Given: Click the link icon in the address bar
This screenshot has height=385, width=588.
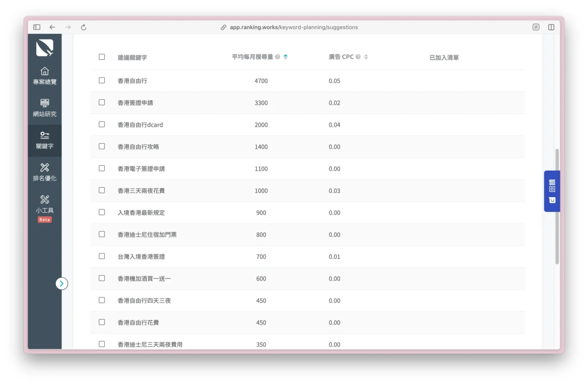Looking at the screenshot, I should 223,27.
